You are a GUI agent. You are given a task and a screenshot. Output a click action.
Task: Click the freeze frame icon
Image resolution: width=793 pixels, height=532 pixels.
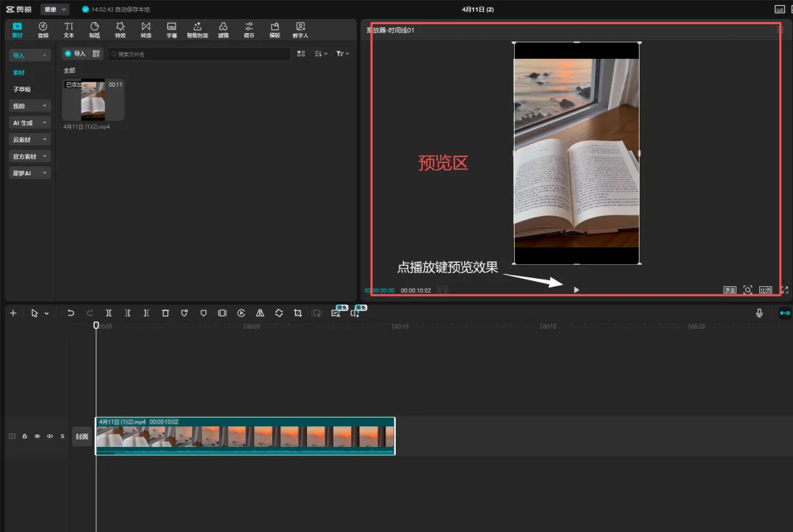222,313
